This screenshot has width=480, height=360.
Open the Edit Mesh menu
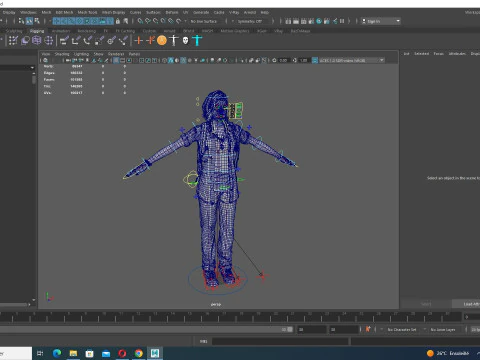point(64,12)
